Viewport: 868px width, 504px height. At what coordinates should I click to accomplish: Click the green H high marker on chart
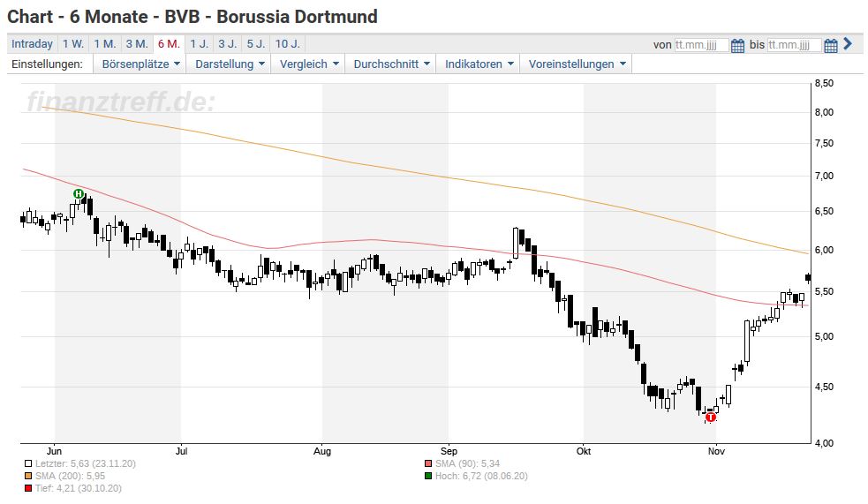(x=78, y=193)
